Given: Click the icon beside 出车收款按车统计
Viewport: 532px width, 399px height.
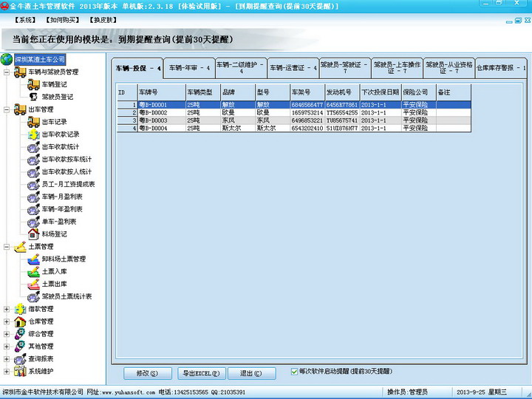Looking at the screenshot, I should (x=33, y=159).
